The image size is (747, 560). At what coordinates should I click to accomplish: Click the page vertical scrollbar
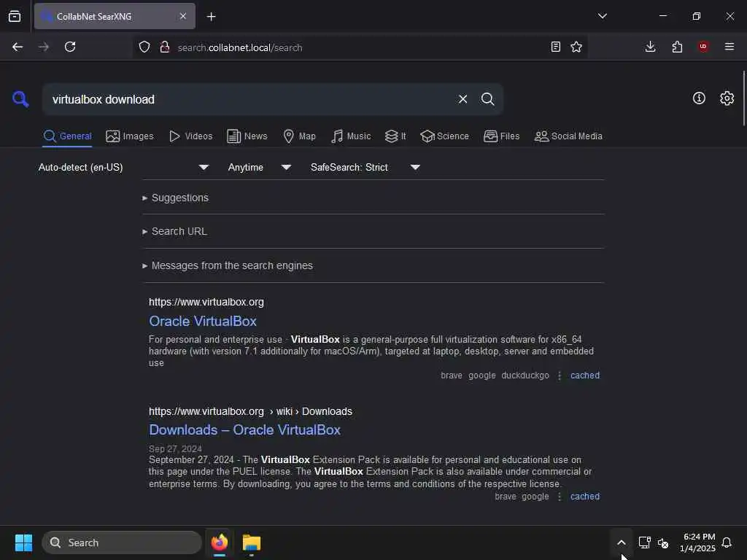[x=743, y=98]
